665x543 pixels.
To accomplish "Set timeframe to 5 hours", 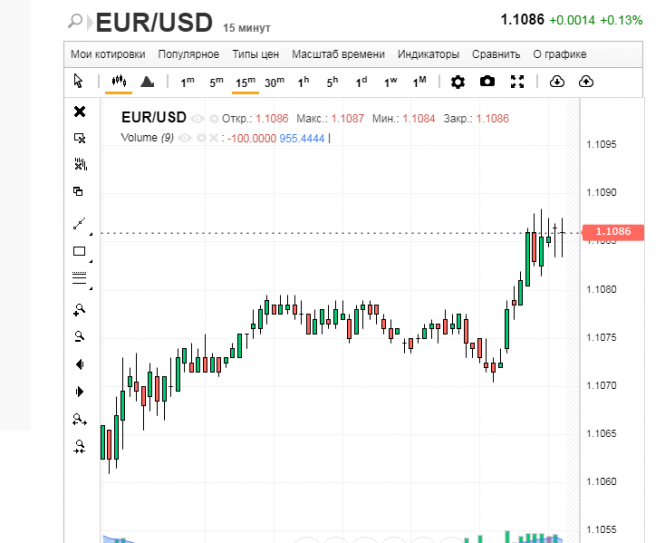I will tap(332, 82).
